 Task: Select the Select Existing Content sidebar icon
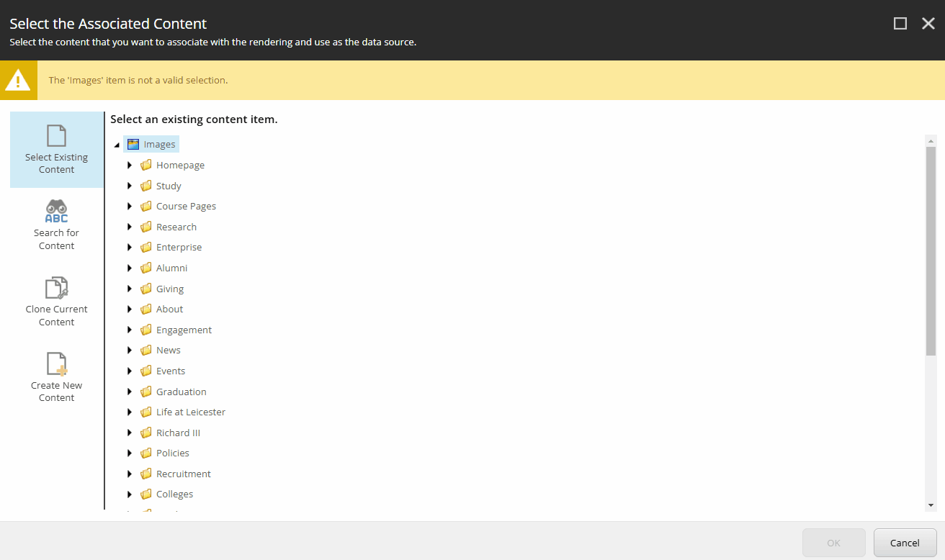pyautogui.click(x=56, y=149)
